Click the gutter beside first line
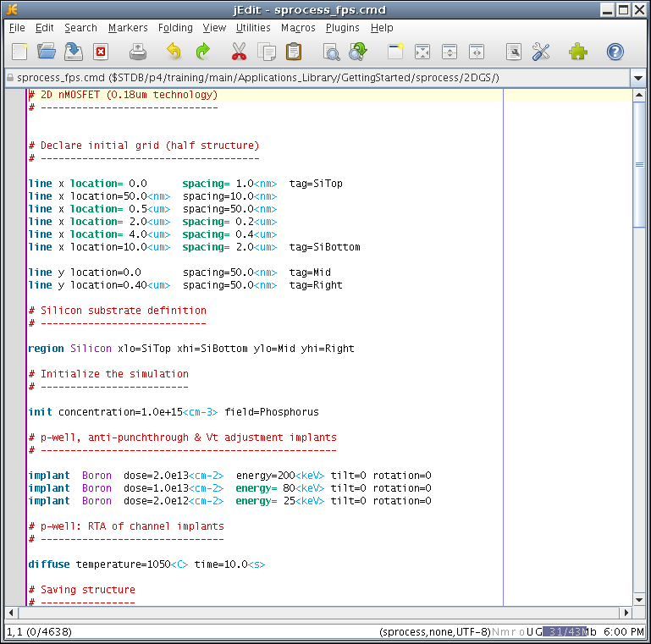 tap(15, 95)
